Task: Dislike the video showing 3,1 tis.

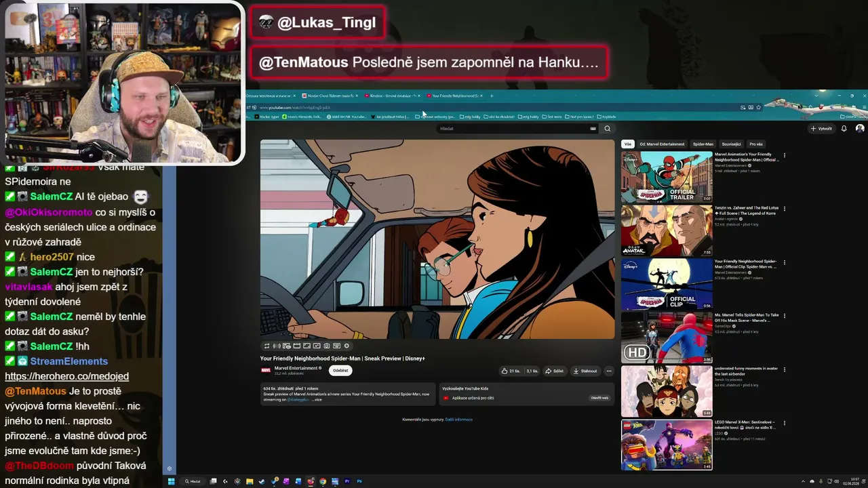Action: click(532, 371)
